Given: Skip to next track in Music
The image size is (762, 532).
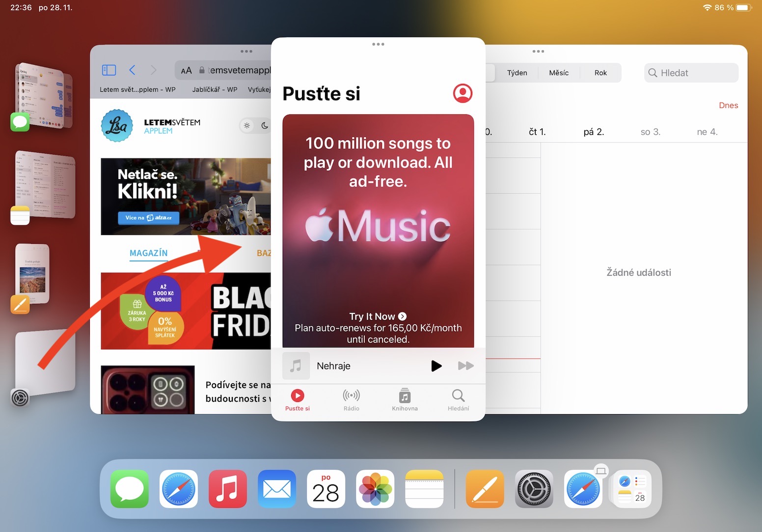Looking at the screenshot, I should (465, 366).
